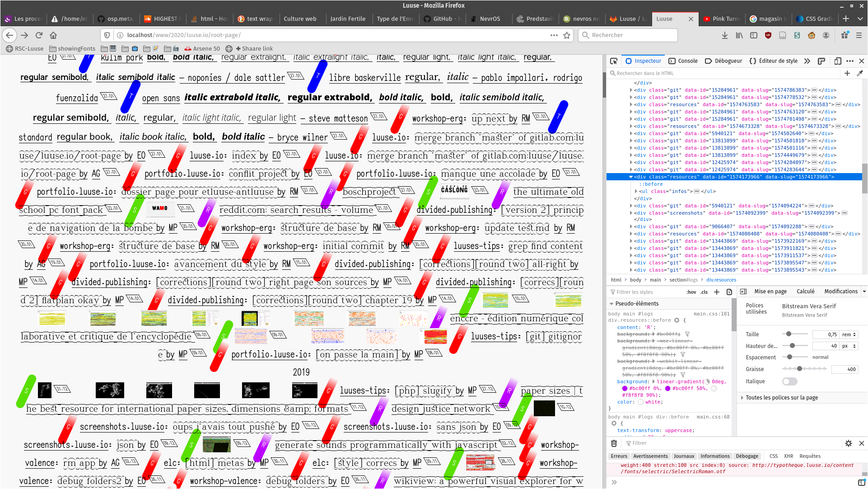The width and height of the screenshot is (868, 489).
Task: Open the Calculé sidebar tab
Action: pyautogui.click(x=805, y=292)
